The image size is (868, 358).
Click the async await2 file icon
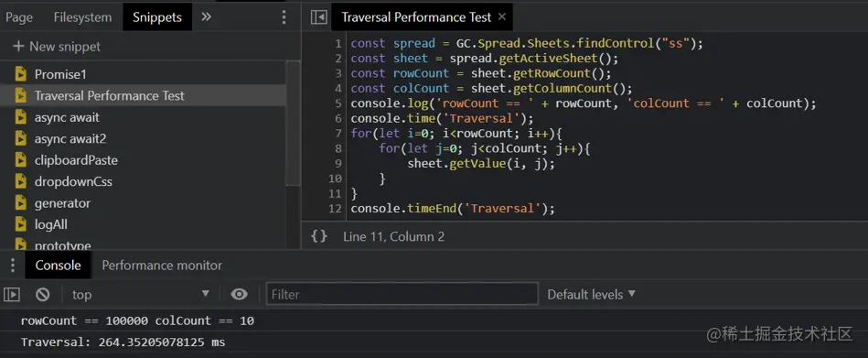(20, 138)
